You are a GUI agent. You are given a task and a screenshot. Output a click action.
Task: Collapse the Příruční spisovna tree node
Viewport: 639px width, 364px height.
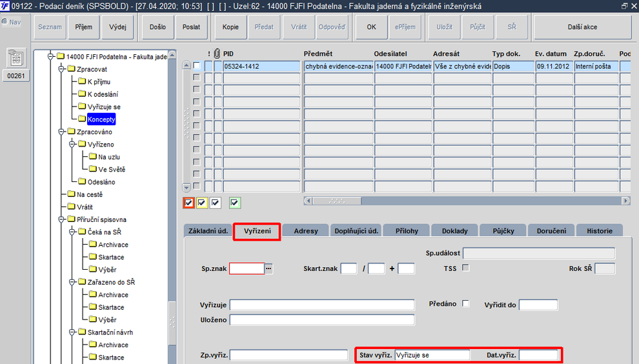click(61, 219)
